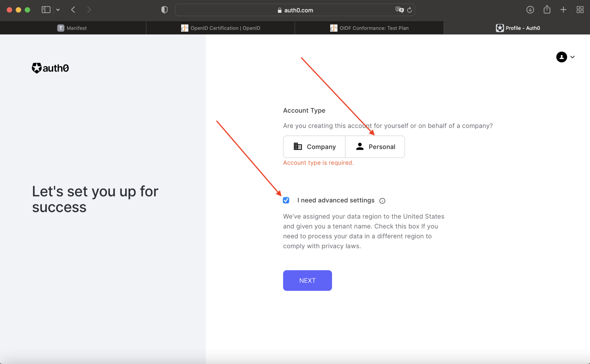Open the sidebar options chevron
The width and height of the screenshot is (590, 364).
pos(58,10)
